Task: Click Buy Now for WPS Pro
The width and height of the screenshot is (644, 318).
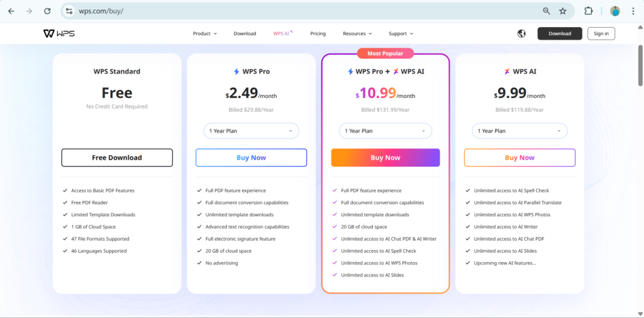Action: click(x=252, y=158)
